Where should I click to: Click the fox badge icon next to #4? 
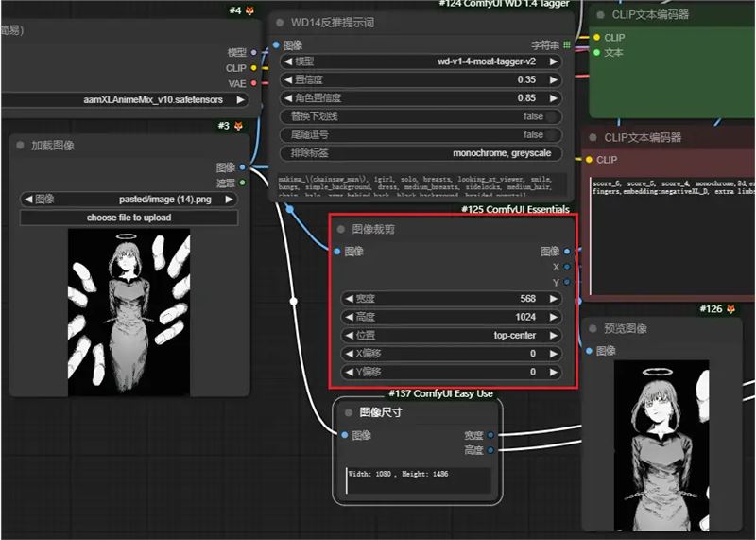point(249,10)
